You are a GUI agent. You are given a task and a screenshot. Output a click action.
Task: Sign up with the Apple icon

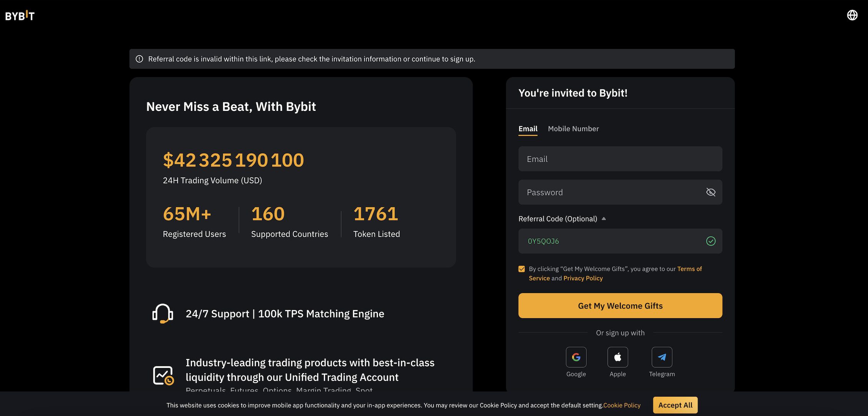(x=618, y=357)
